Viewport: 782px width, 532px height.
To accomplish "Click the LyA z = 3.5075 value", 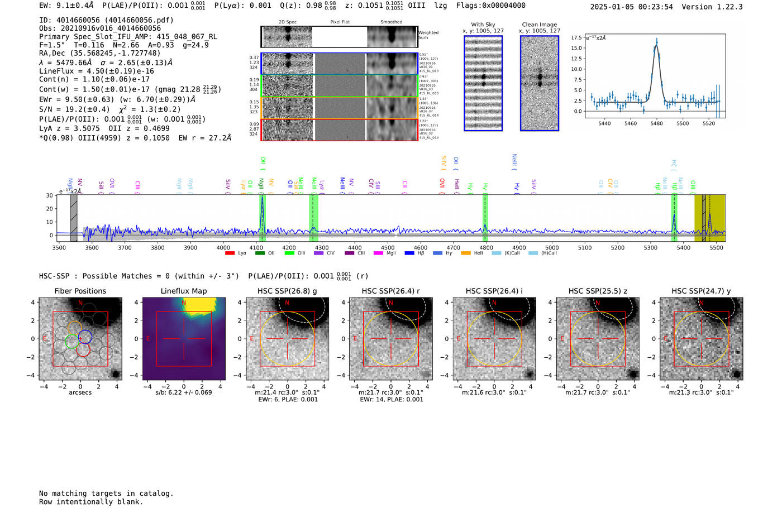I will coord(70,128).
